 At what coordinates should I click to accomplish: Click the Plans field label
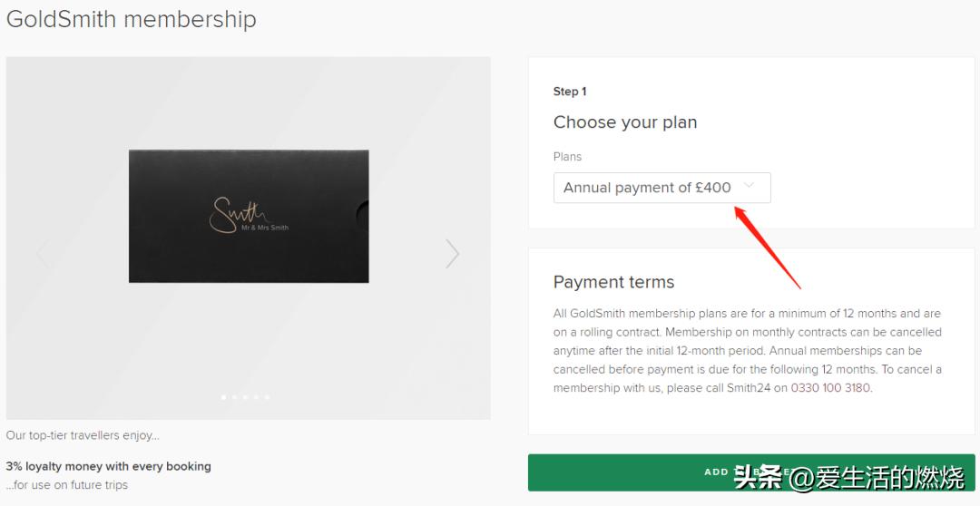coord(567,157)
